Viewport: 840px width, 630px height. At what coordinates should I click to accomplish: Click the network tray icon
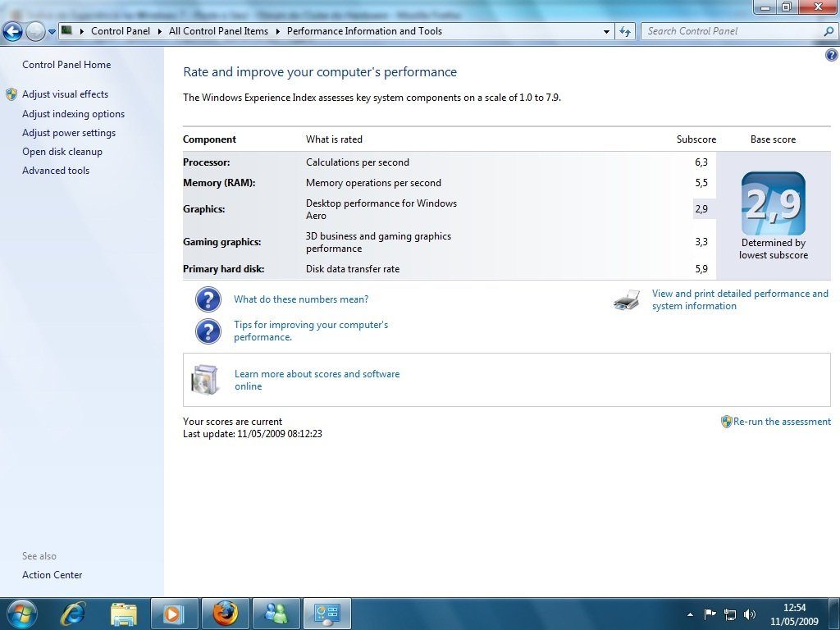click(x=729, y=614)
